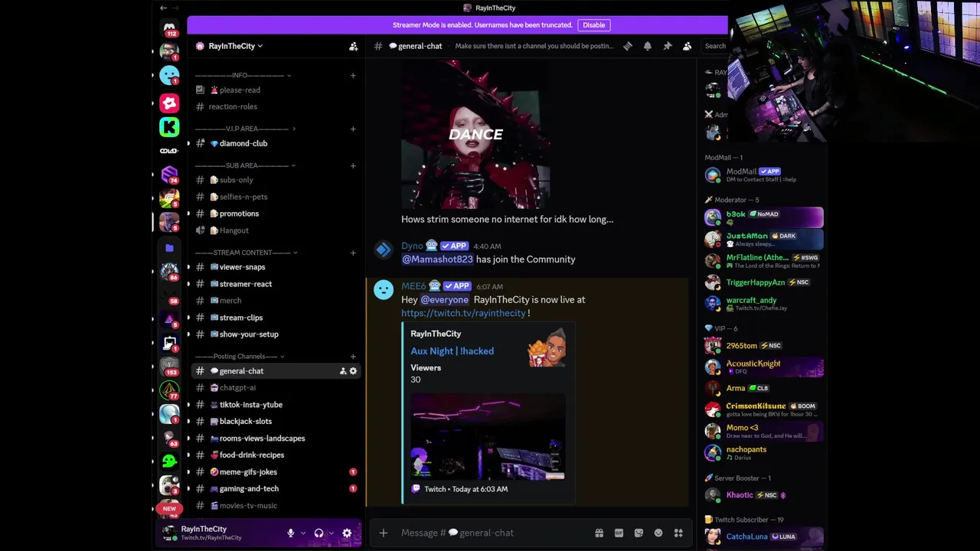
Task: Open the blackjack-slots channel
Action: click(x=276, y=422)
